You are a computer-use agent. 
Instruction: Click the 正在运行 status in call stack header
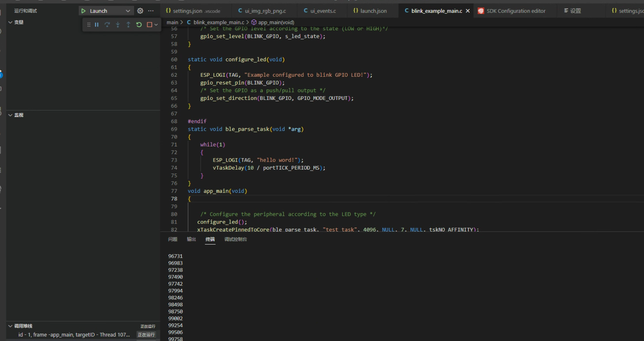pyautogui.click(x=148, y=327)
